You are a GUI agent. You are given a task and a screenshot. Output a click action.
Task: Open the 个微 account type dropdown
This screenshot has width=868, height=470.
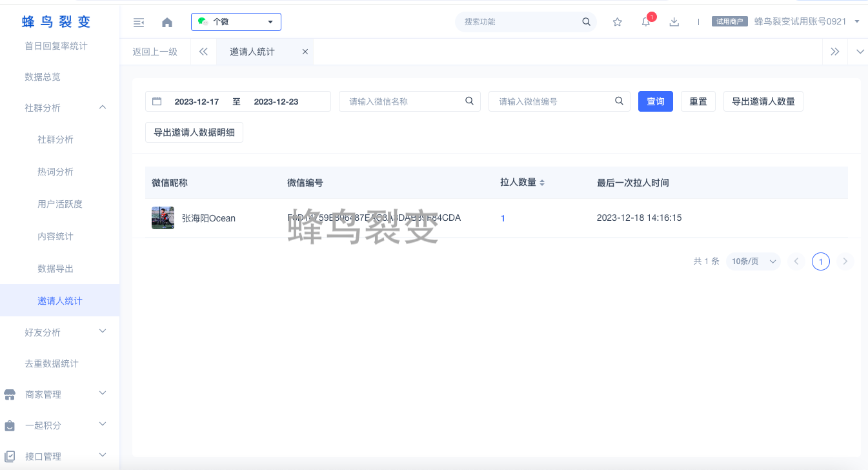[236, 22]
